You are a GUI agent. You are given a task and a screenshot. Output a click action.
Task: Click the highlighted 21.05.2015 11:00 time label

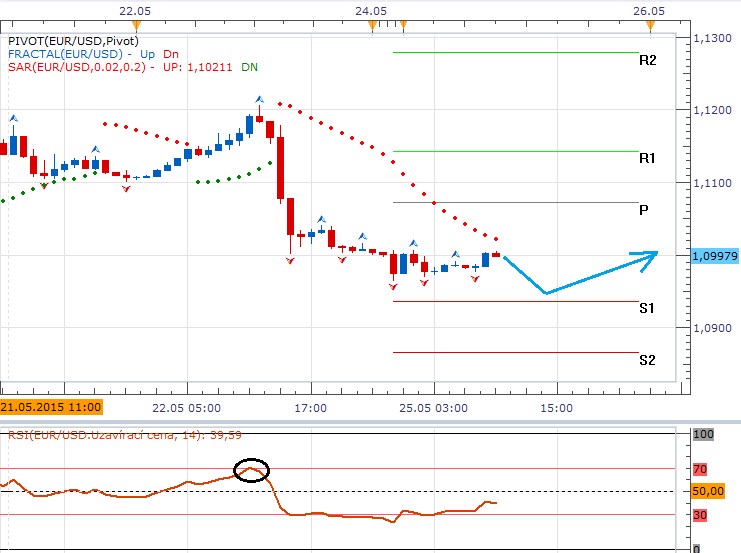51,408
